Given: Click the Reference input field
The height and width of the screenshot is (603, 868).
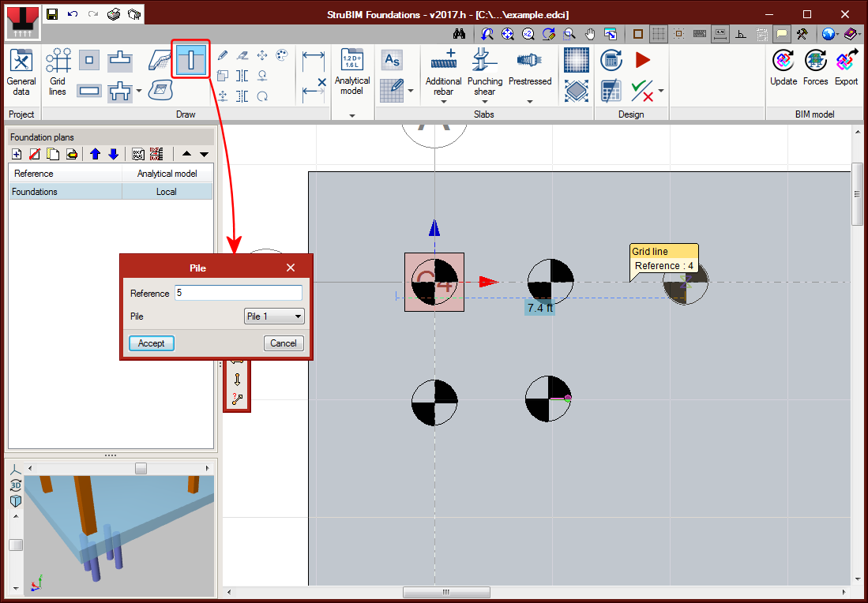Looking at the screenshot, I should point(238,293).
